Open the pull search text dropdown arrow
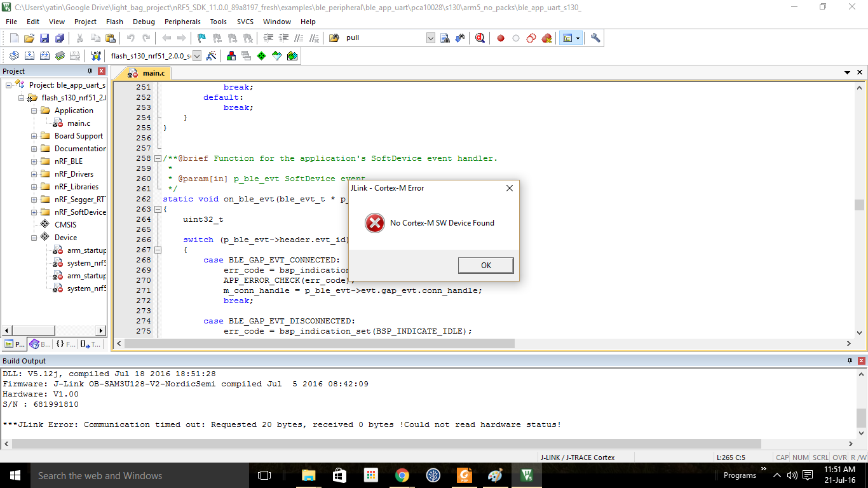This screenshot has height=488, width=868. [431, 38]
